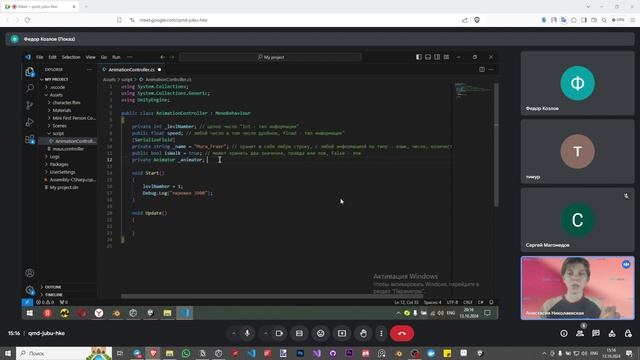Click the vertical scrollbar in the code editor

[x=496, y=145]
